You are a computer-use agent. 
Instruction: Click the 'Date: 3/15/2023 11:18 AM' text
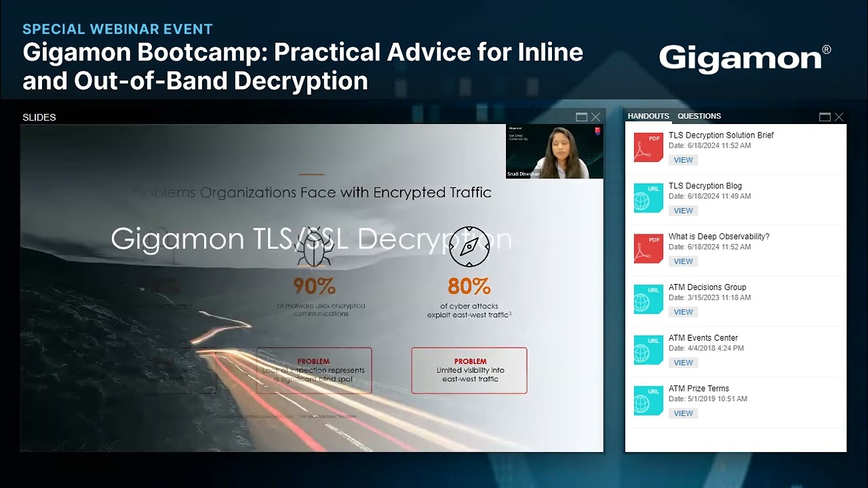click(709, 298)
